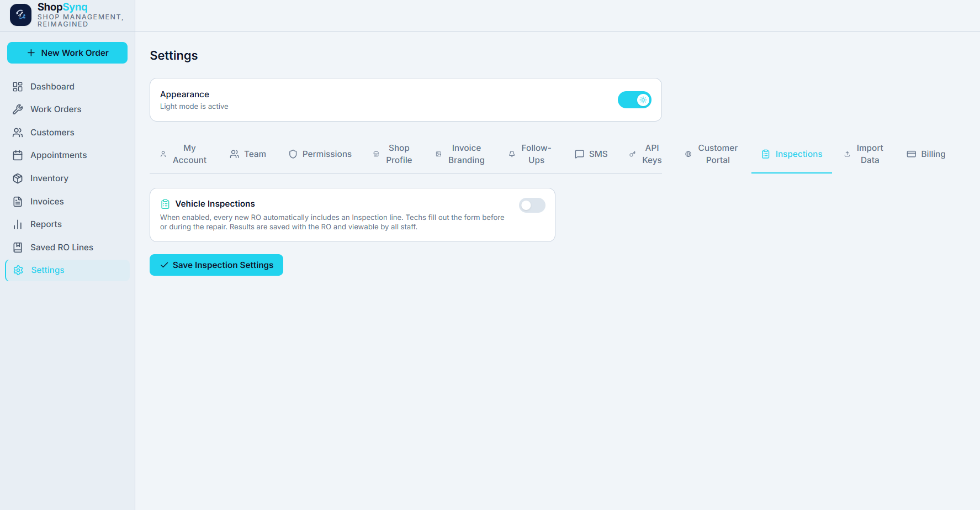
Task: Open the Customers page
Action: coord(67,133)
